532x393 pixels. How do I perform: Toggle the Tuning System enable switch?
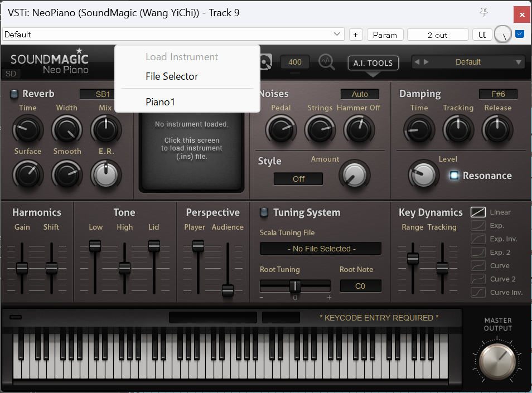pyautogui.click(x=264, y=212)
